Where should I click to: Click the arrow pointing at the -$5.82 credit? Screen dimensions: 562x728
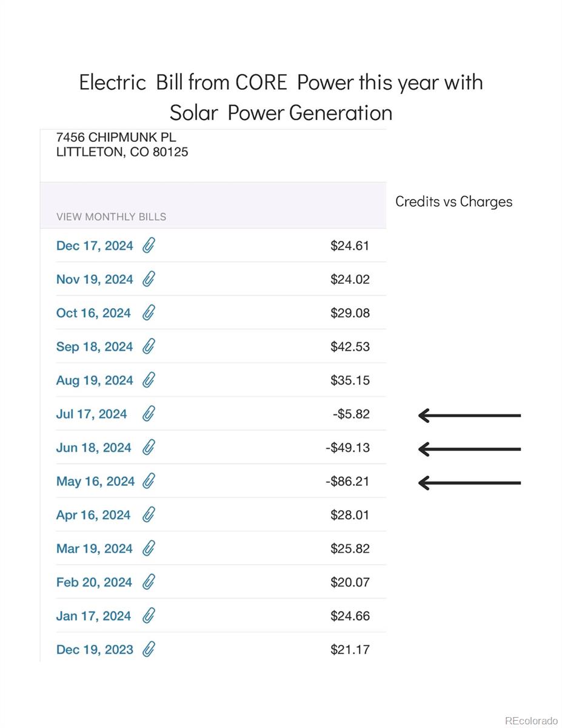469,415
